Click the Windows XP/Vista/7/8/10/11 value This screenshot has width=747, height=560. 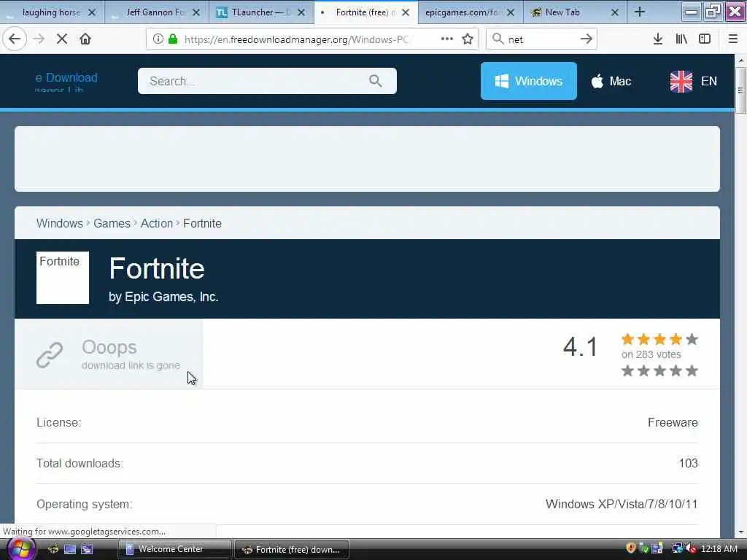click(622, 504)
